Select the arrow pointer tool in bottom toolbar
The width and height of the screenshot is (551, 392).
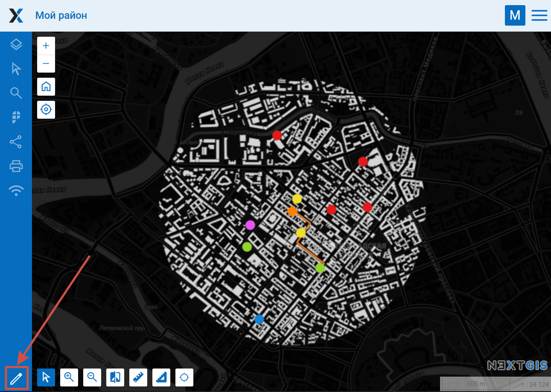tap(46, 377)
